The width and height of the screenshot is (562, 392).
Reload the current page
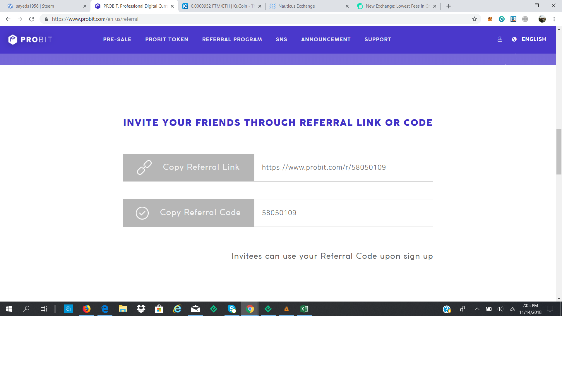[x=32, y=19]
